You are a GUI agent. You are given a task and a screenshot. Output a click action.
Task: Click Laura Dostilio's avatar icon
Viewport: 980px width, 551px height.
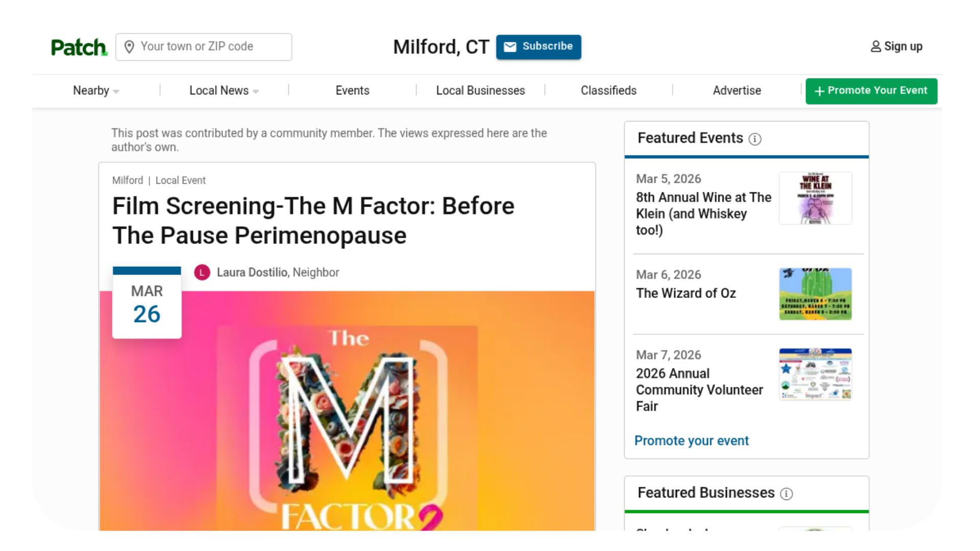click(202, 272)
